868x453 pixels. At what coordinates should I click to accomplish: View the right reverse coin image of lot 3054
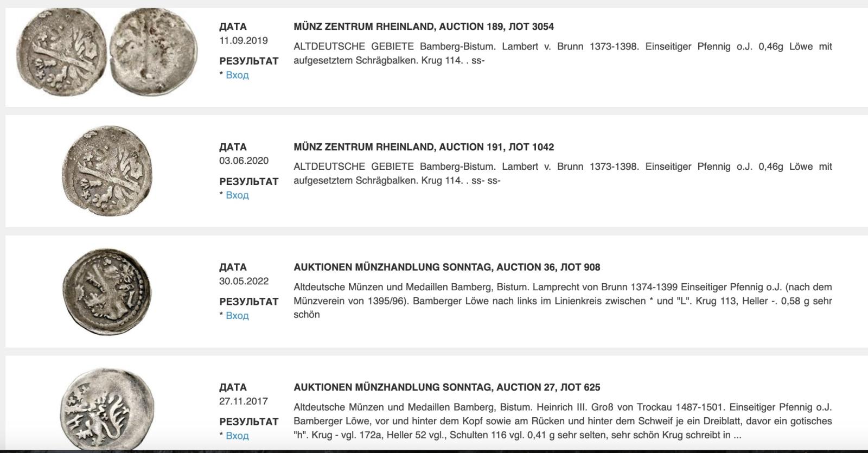click(154, 53)
